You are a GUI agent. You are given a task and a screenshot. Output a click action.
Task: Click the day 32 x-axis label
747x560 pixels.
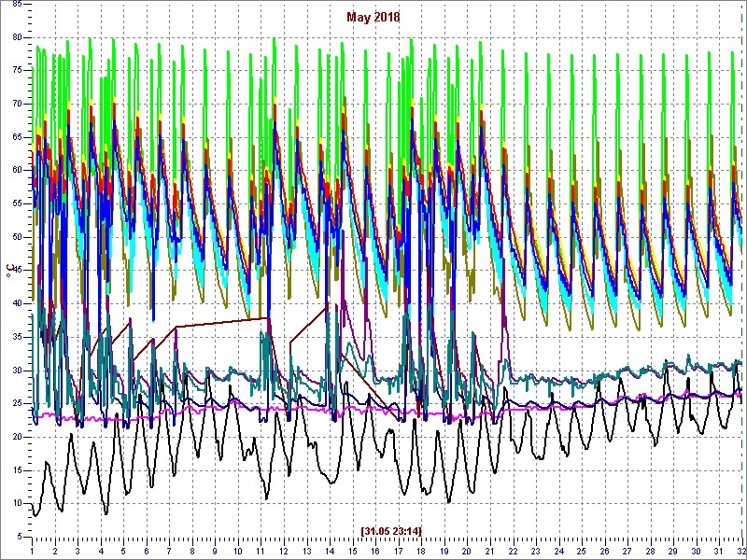[740, 550]
